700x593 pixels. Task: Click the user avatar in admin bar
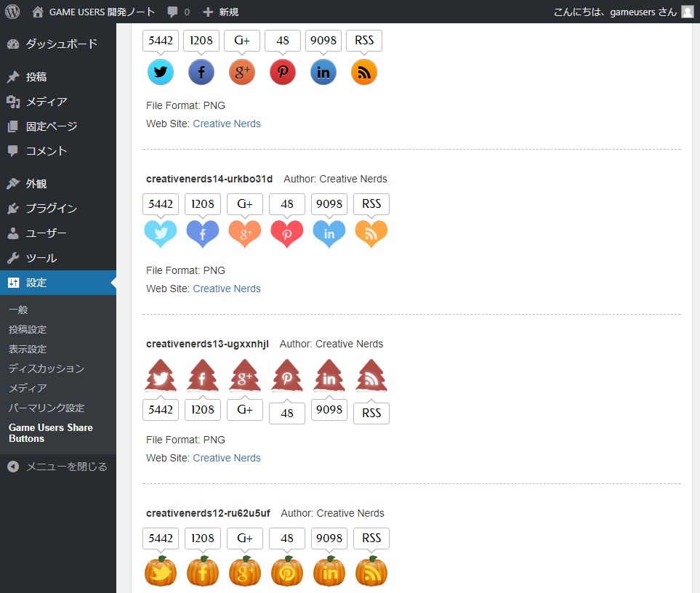tap(688, 12)
